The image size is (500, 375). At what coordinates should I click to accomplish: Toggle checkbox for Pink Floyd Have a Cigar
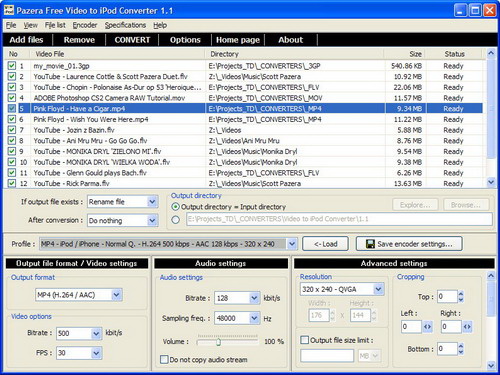coord(12,108)
